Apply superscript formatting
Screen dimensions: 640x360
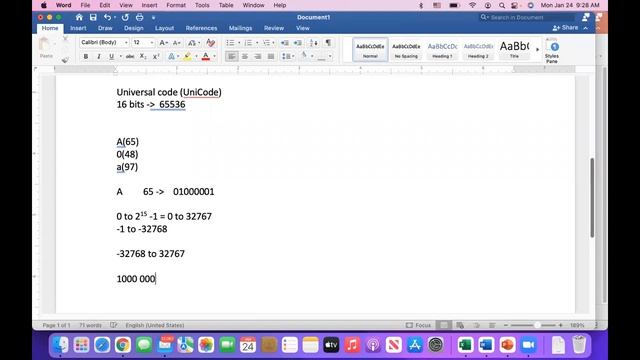(156, 57)
